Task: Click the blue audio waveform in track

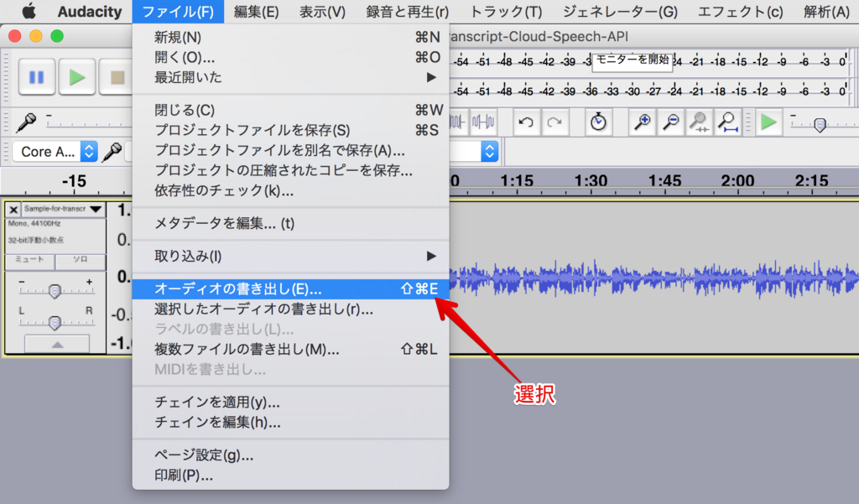Action: tap(653, 278)
